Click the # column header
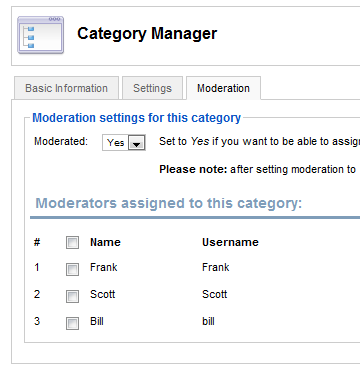 pyautogui.click(x=37, y=242)
